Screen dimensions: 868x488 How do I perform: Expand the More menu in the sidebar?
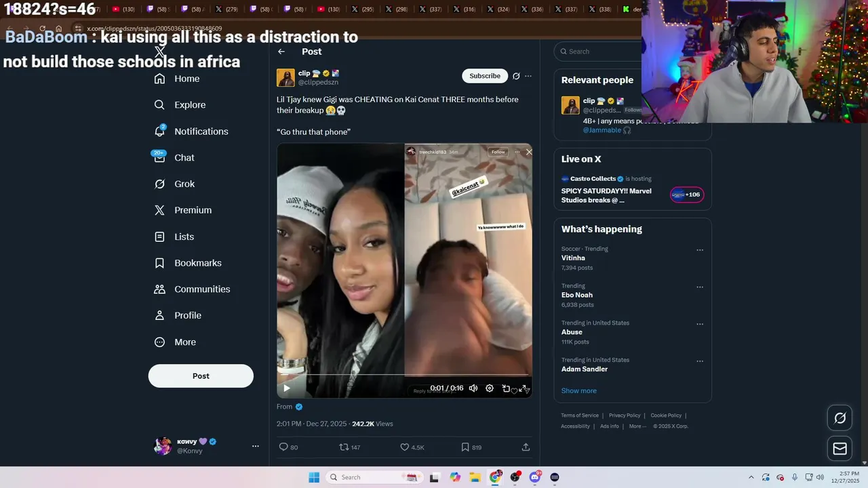[x=176, y=342]
